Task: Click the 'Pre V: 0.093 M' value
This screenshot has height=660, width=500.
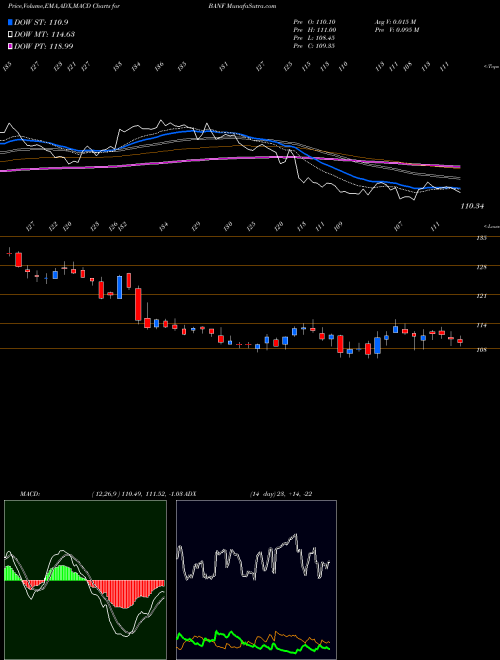Action: click(x=396, y=30)
